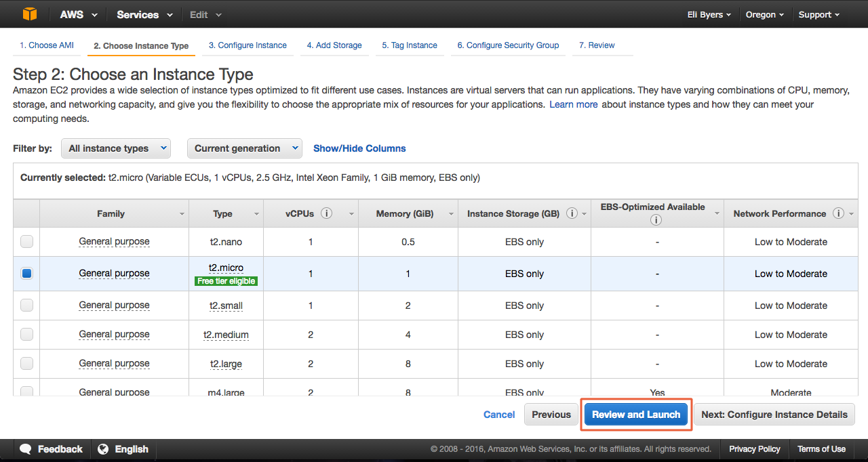Click the t2.large type name
The height and width of the screenshot is (462, 868).
click(226, 364)
